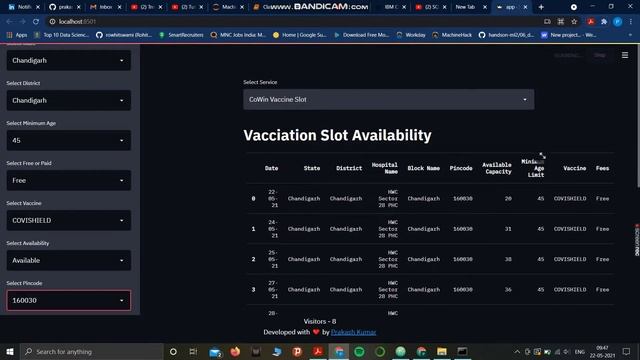Click the Visitors - 8 footer text
Viewport: 640px width, 360px height.
pyautogui.click(x=320, y=321)
